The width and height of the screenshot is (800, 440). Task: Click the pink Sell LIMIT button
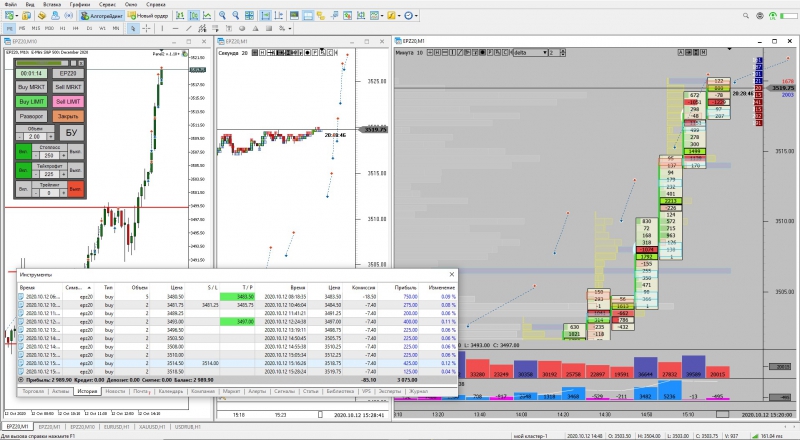pyautogui.click(x=68, y=102)
